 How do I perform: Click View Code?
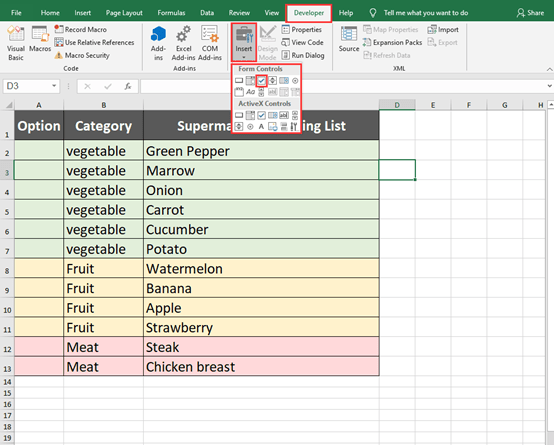(302, 42)
